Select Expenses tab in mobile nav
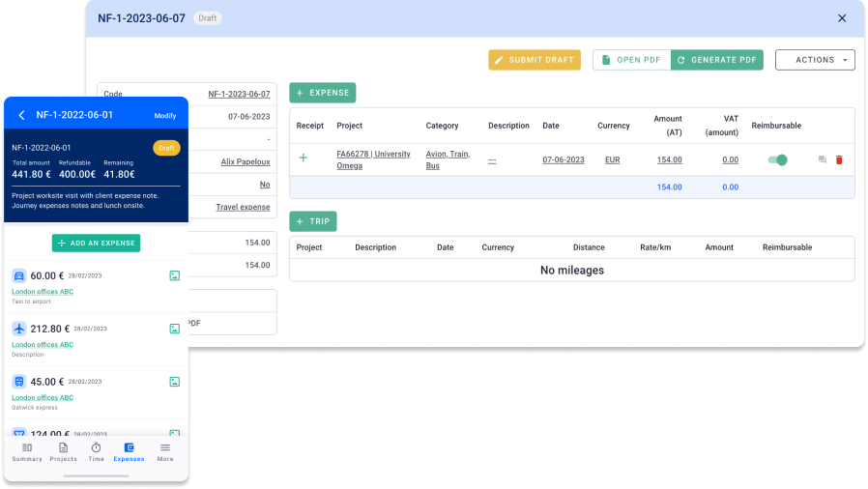The image size is (868, 489). point(129,452)
